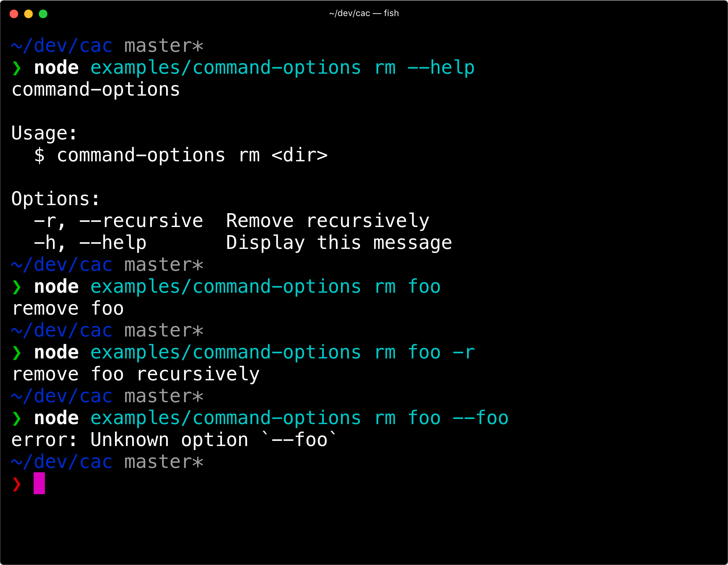The image size is (728, 565).
Task: Click the Options: section heading
Action: coord(54,198)
